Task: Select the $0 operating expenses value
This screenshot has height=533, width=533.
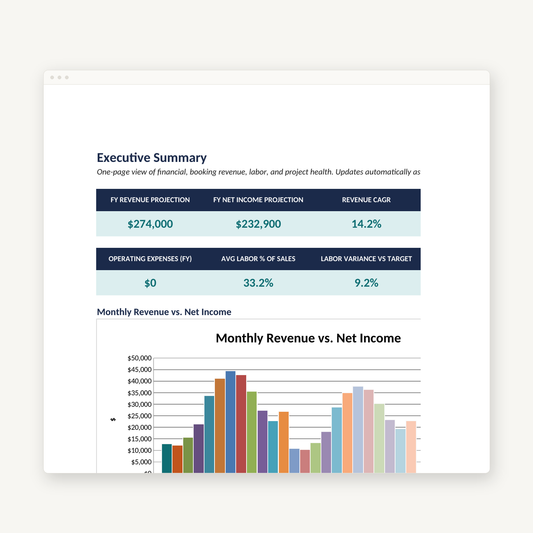Action: [150, 283]
